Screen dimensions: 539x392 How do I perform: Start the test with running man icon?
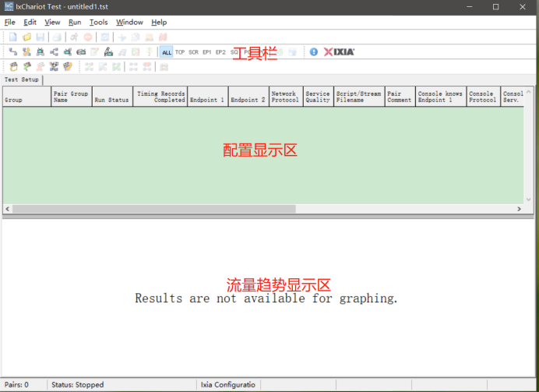click(74, 37)
